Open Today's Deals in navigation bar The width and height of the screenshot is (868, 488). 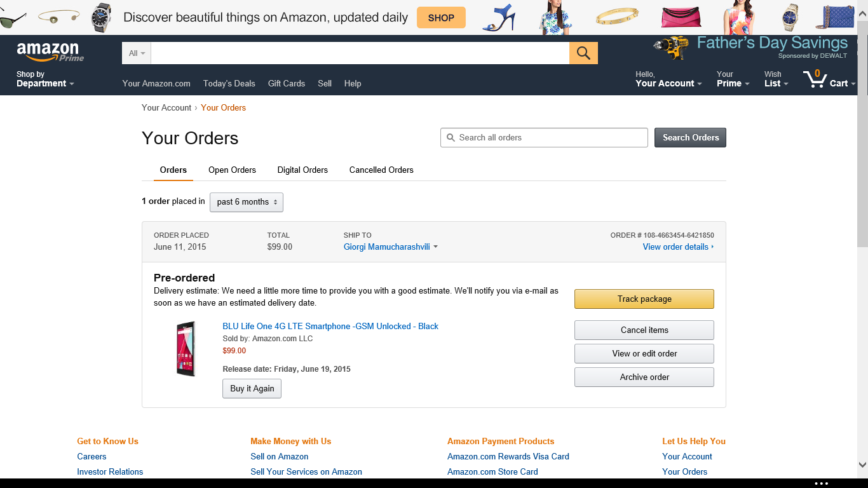[229, 84]
